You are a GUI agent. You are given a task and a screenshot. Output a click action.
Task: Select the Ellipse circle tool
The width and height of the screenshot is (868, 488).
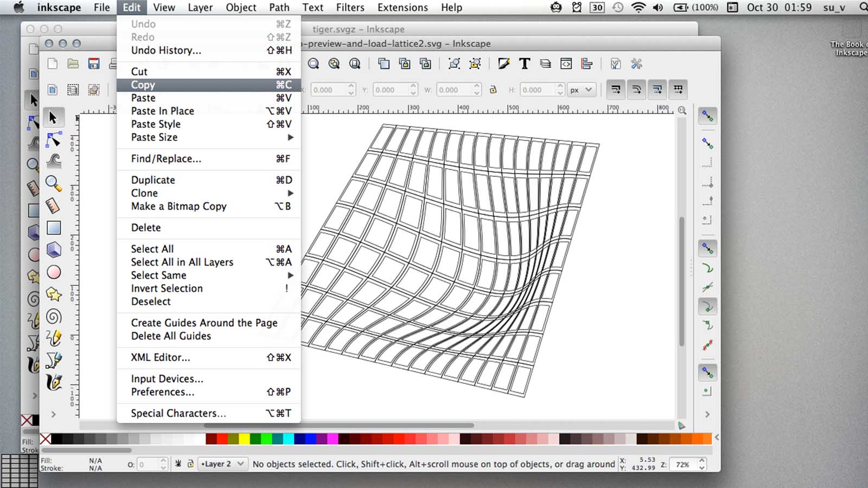coord(53,272)
